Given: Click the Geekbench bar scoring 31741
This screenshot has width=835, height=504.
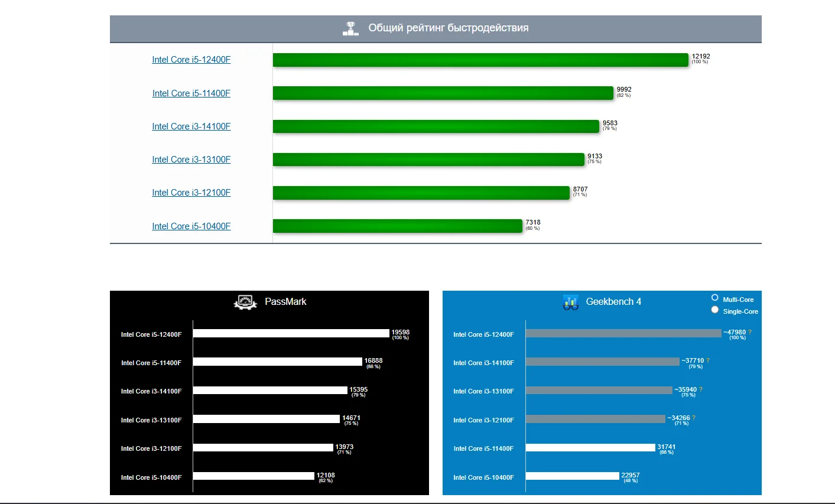Looking at the screenshot, I should coord(590,448).
